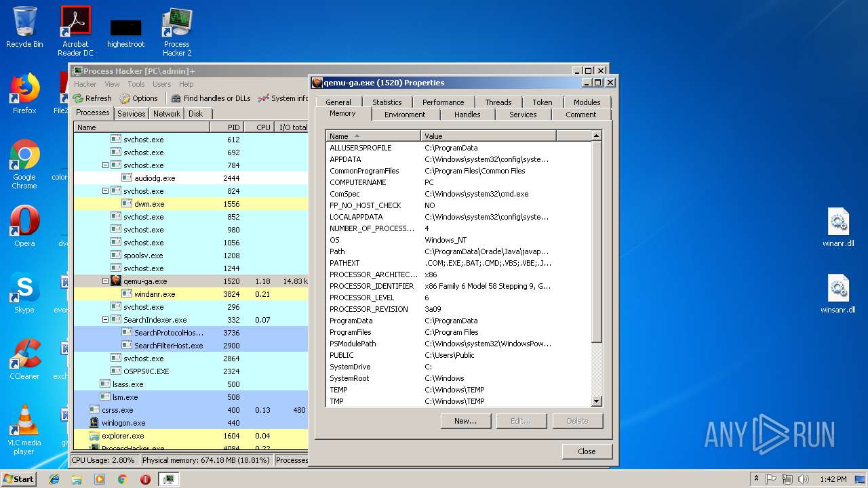868x488 pixels.
Task: Select the PATHEXT environment variable
Action: pos(458,263)
